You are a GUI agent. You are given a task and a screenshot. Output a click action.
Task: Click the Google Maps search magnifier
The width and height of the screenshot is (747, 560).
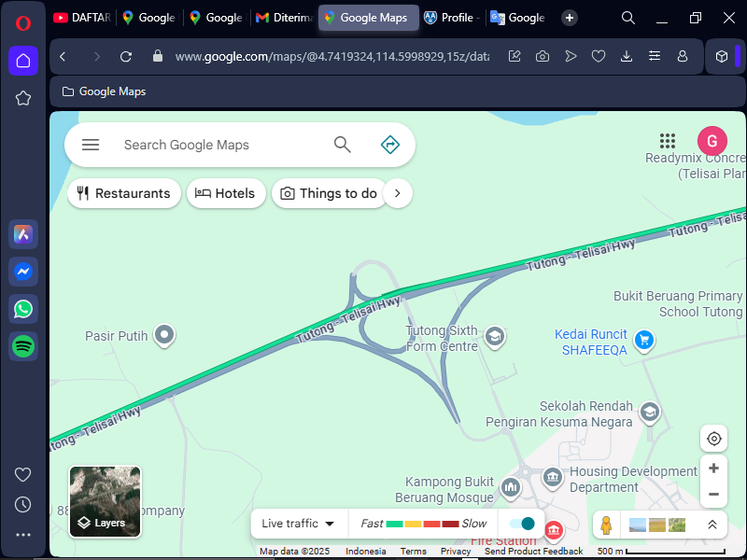[342, 145]
